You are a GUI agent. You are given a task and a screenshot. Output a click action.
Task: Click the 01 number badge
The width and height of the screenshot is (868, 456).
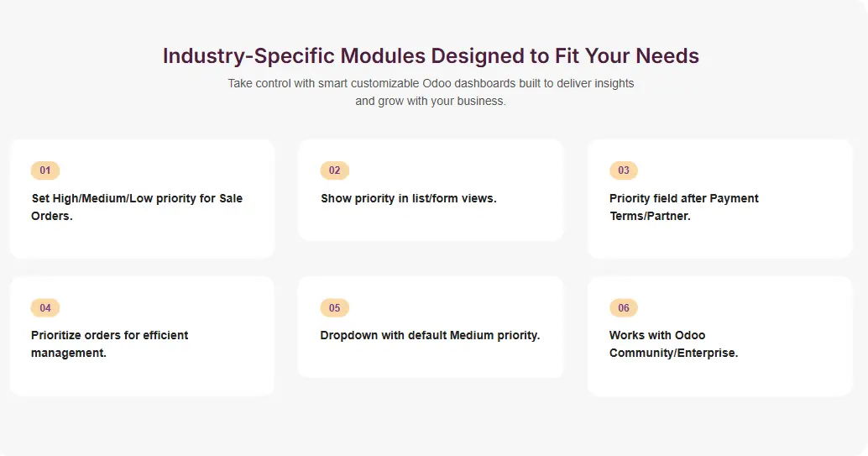click(45, 170)
